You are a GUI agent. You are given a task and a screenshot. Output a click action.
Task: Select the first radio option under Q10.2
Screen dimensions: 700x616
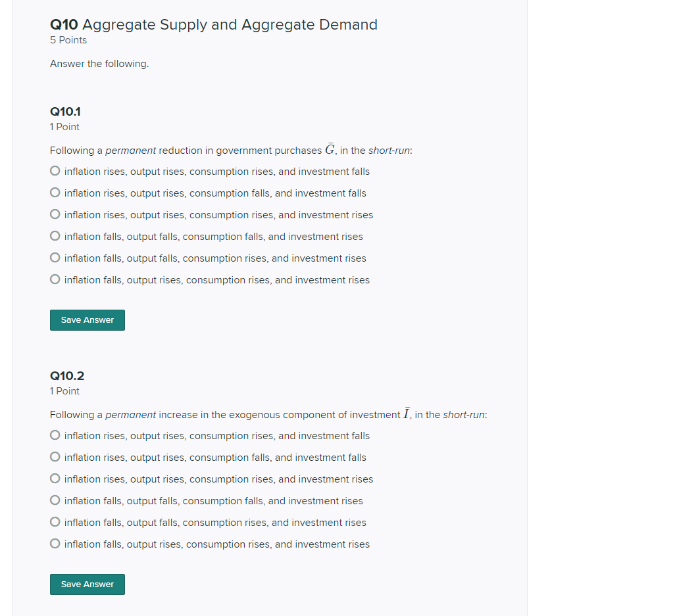[55, 435]
